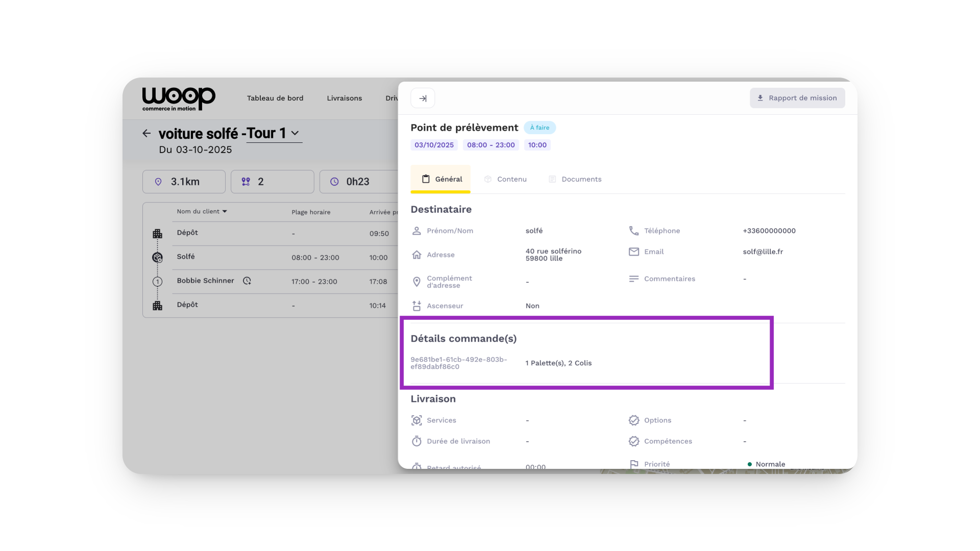Click the clock icon next to Bobbie Schinner
Screen dimensions: 980x551
click(x=247, y=281)
